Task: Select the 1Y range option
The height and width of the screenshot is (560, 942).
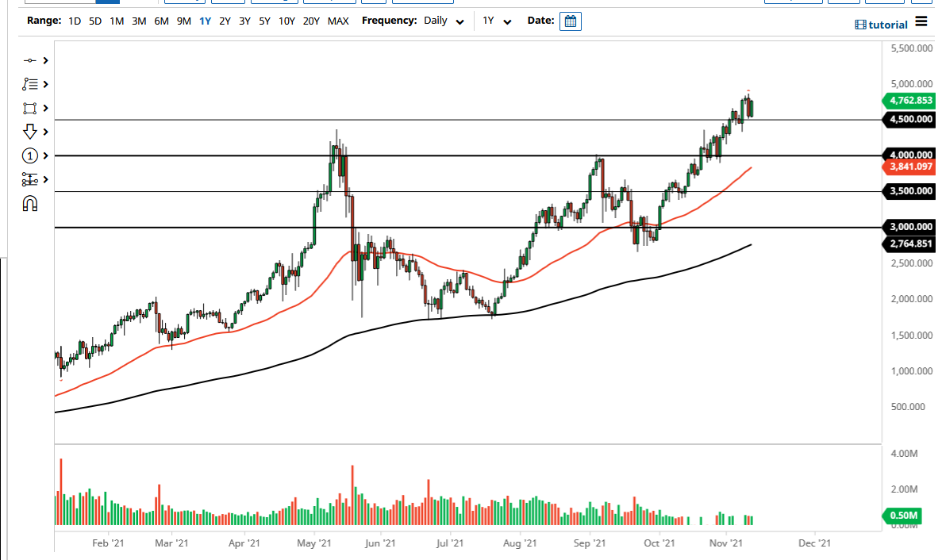Action: pos(205,21)
